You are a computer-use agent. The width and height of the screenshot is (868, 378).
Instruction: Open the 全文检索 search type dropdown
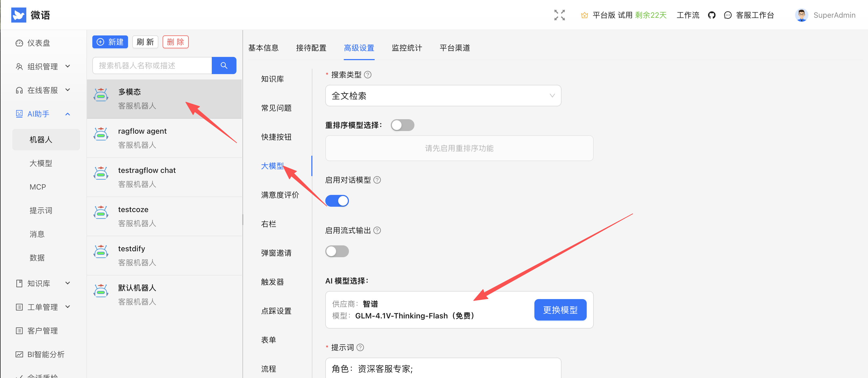point(443,96)
